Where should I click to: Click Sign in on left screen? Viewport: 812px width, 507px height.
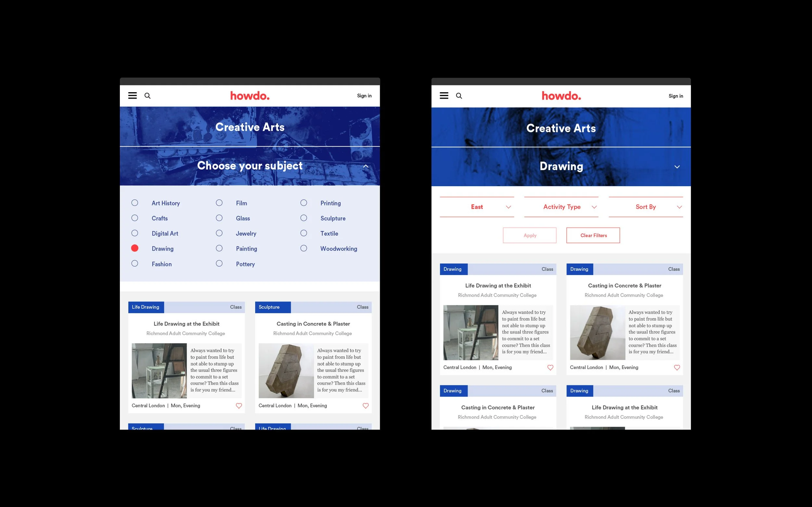click(364, 95)
